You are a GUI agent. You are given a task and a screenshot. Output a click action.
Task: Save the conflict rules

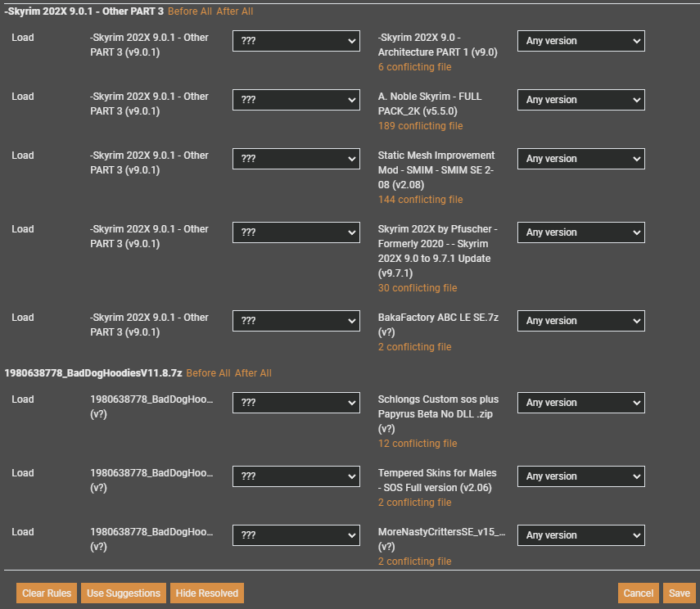coord(680,593)
